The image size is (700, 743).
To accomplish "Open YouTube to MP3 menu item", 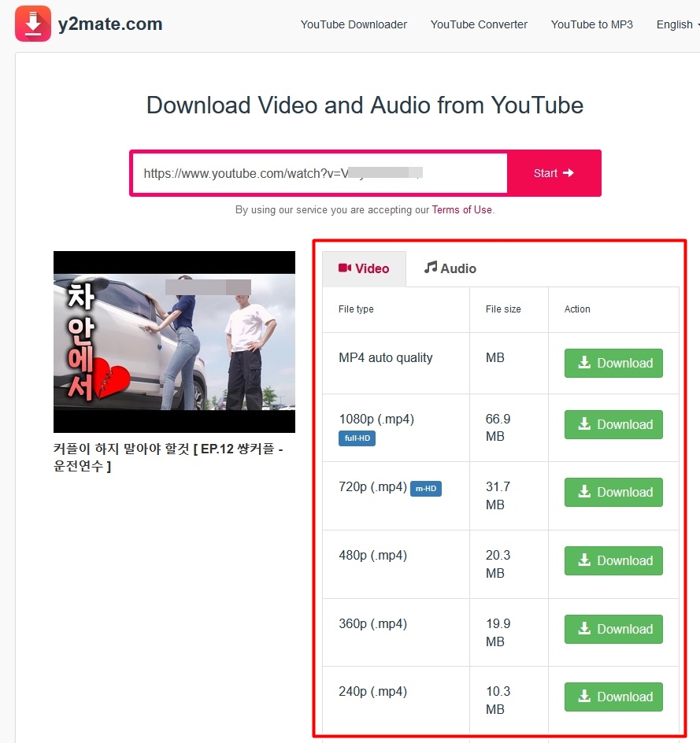I will click(591, 24).
